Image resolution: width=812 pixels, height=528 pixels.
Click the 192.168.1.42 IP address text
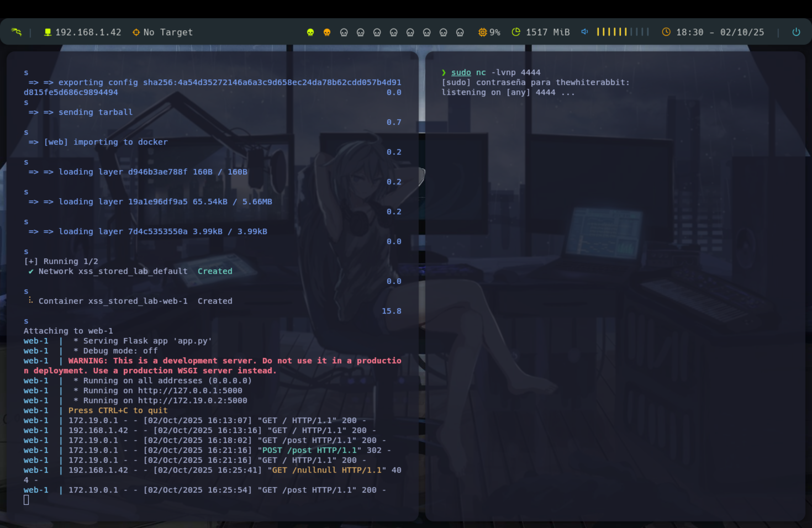pyautogui.click(x=88, y=32)
